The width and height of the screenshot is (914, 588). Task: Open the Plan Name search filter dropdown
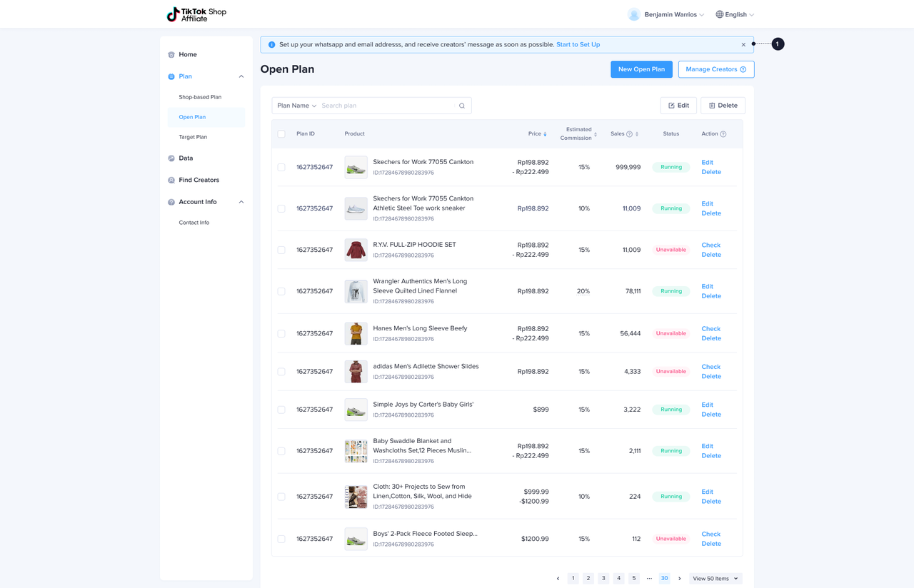(x=296, y=106)
